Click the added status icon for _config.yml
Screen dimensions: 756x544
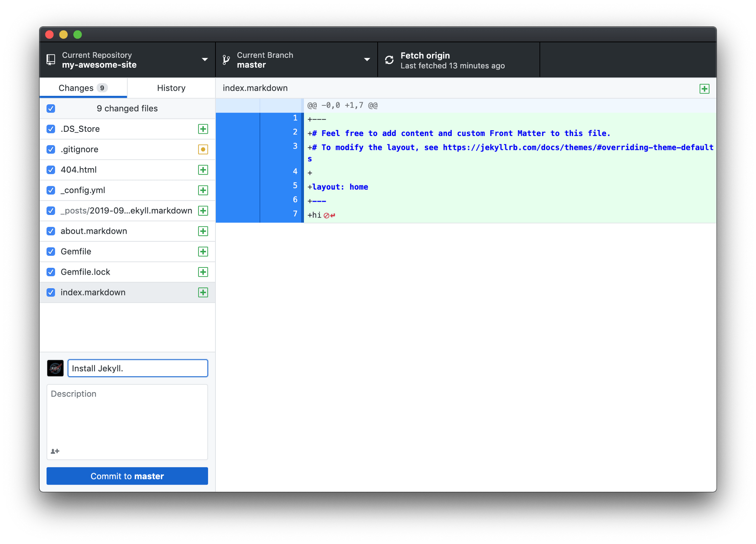point(203,190)
